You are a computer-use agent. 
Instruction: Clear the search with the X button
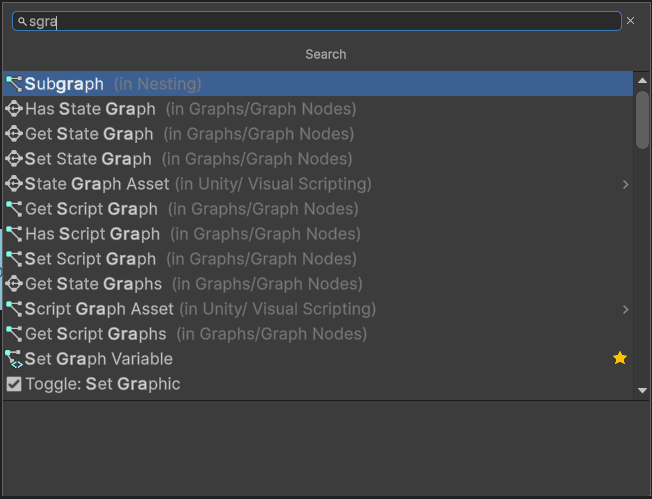coord(630,21)
